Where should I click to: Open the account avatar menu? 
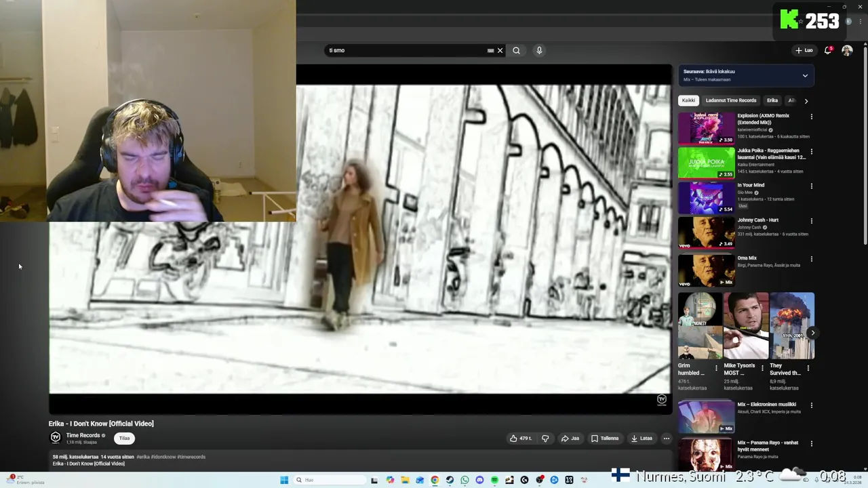(x=847, y=50)
